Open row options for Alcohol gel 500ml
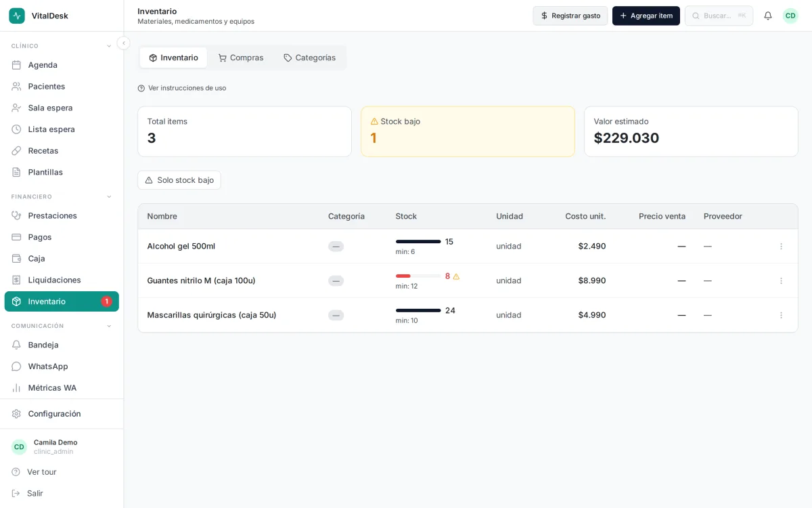 pyautogui.click(x=781, y=247)
